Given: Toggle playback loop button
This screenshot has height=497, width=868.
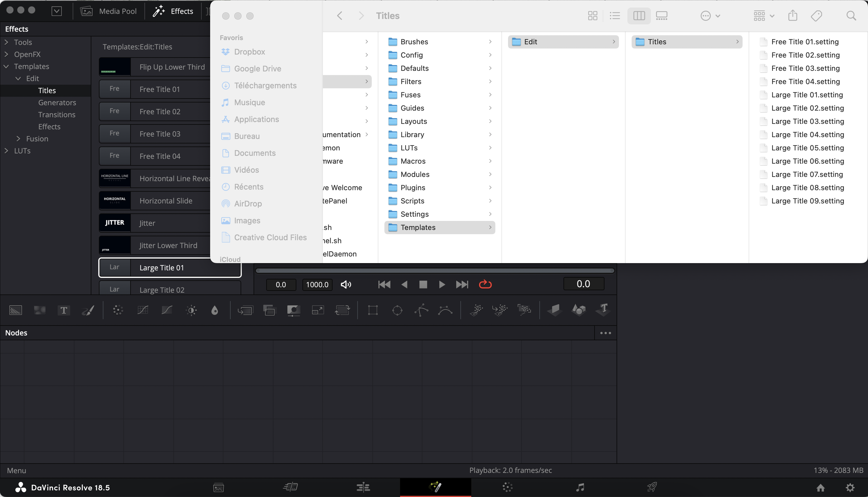Looking at the screenshot, I should click(485, 284).
